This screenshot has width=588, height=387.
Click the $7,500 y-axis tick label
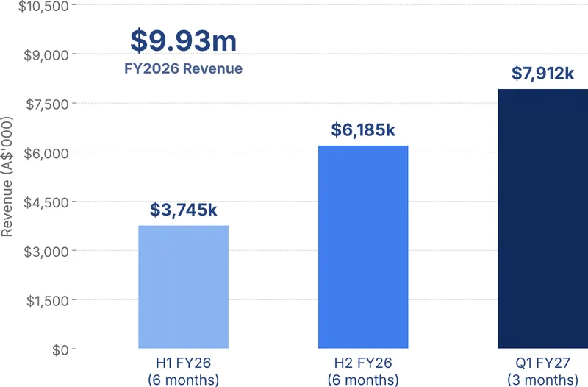click(47, 104)
